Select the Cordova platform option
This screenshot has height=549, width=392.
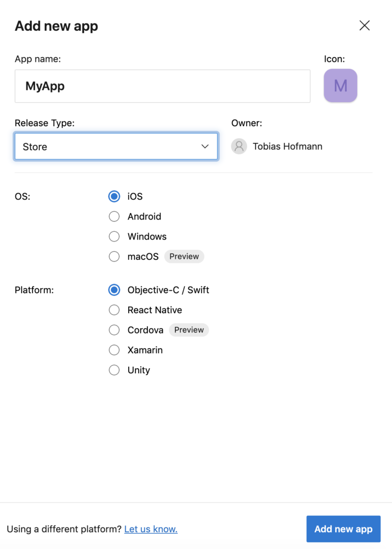114,329
